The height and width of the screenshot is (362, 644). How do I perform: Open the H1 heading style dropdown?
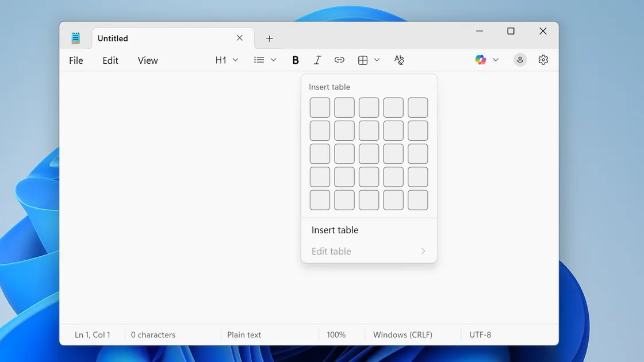click(x=225, y=59)
